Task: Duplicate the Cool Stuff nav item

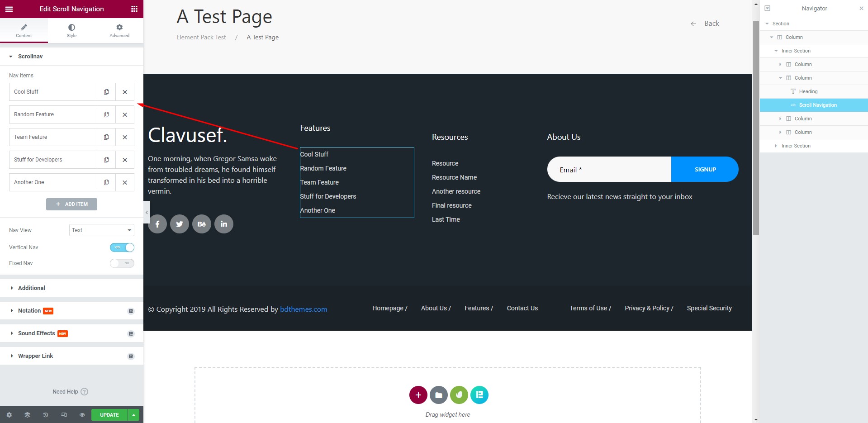Action: (106, 92)
